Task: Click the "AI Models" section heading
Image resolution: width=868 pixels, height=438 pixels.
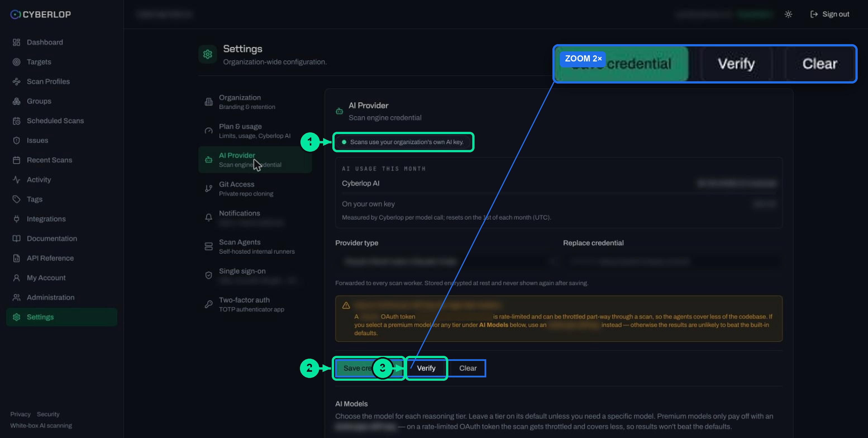Action: pyautogui.click(x=351, y=404)
